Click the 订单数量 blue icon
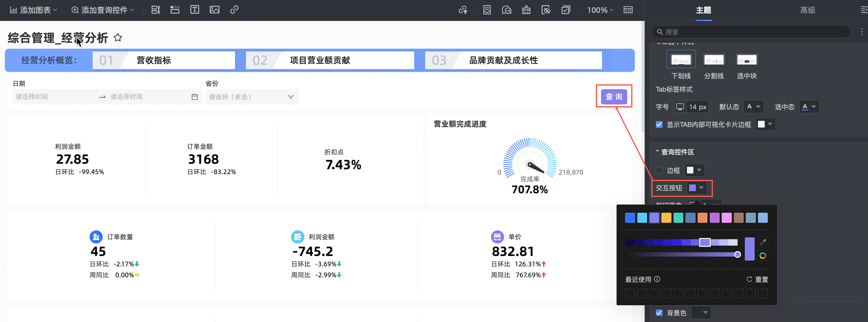The height and width of the screenshot is (322, 868). pyautogui.click(x=96, y=237)
